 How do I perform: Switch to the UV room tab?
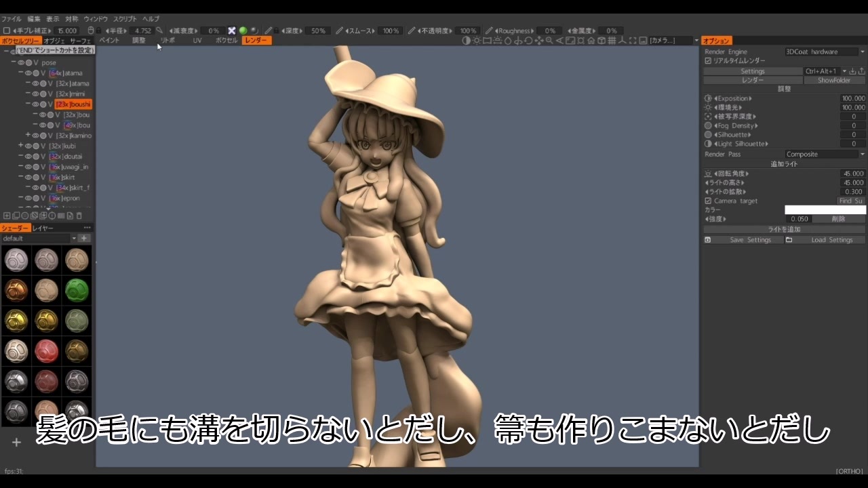point(197,41)
